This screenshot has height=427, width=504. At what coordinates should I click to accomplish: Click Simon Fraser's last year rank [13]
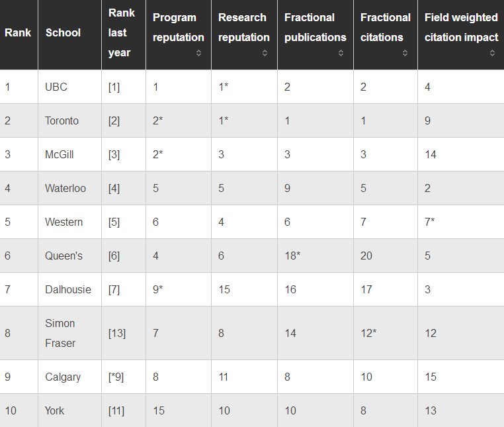(x=117, y=333)
